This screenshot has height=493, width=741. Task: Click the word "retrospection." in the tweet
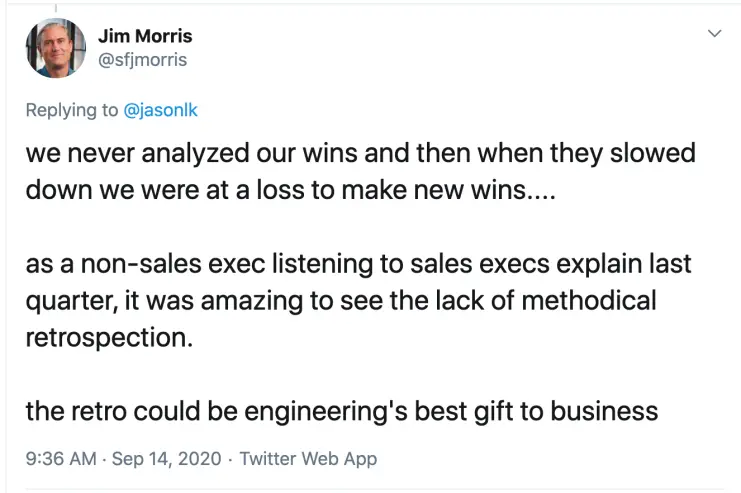(109, 335)
